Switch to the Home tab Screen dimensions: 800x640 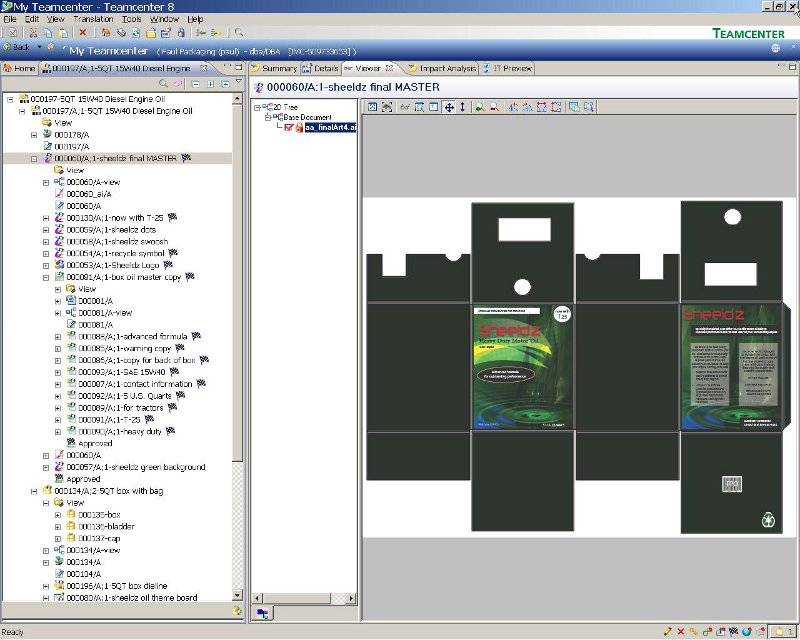(19, 68)
